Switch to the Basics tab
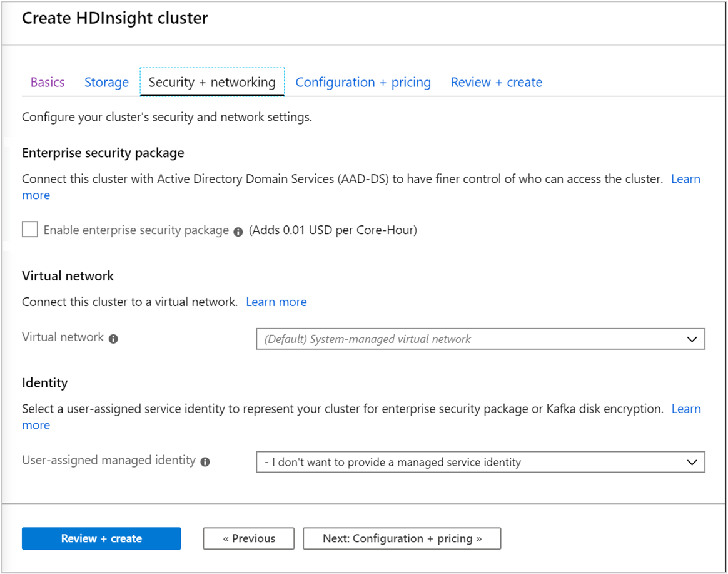728x574 pixels. (x=47, y=82)
